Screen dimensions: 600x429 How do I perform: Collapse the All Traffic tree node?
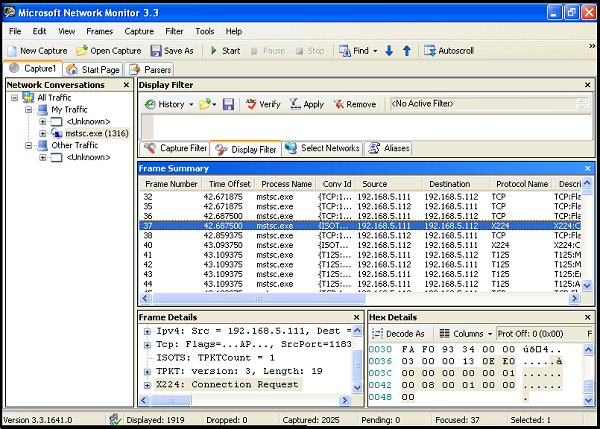[15, 98]
